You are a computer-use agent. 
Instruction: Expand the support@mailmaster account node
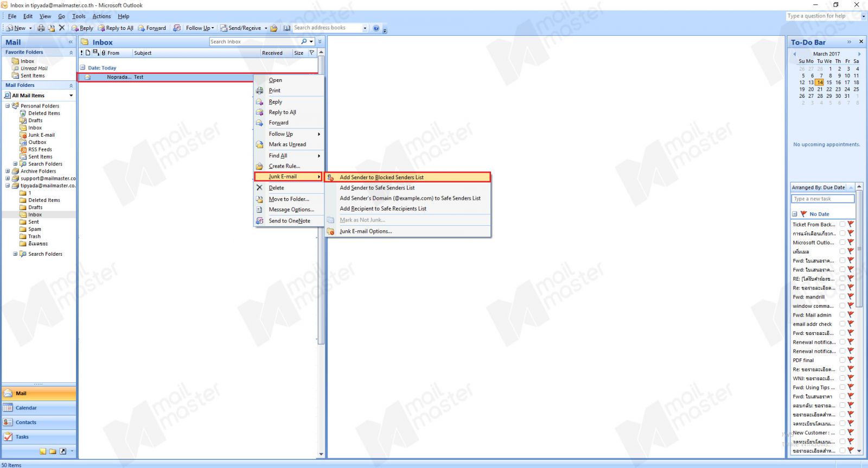click(8, 178)
